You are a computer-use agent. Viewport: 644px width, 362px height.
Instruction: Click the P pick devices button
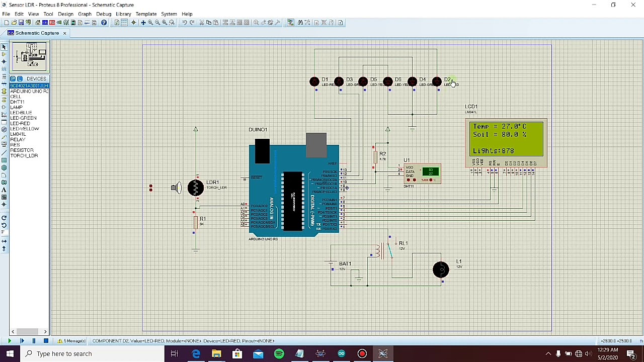13,79
